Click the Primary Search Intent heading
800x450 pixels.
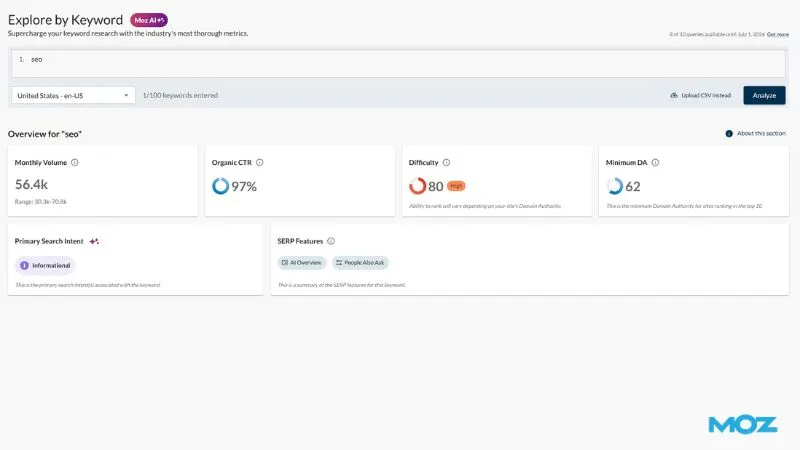click(x=49, y=241)
